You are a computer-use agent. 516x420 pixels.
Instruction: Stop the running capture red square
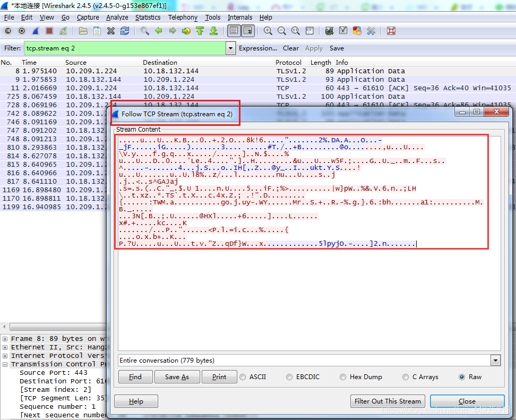49,31
